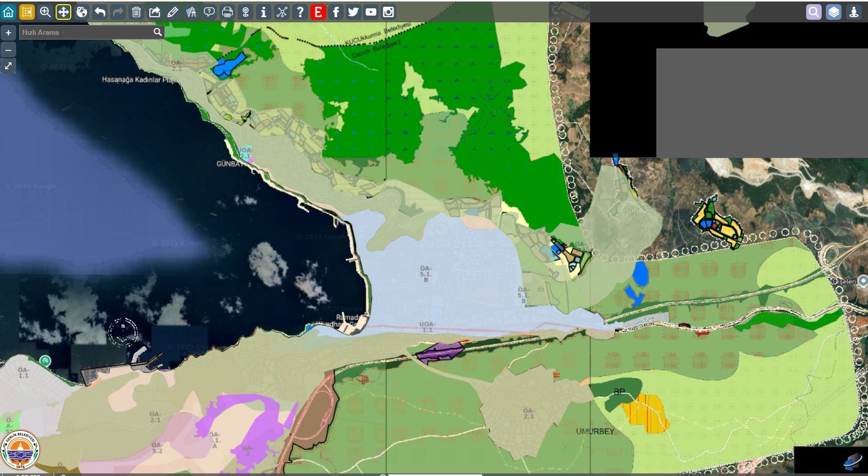Viewport: 868px width, 476px height.
Task: Open the ruler measurement tool
Action: pos(191,12)
